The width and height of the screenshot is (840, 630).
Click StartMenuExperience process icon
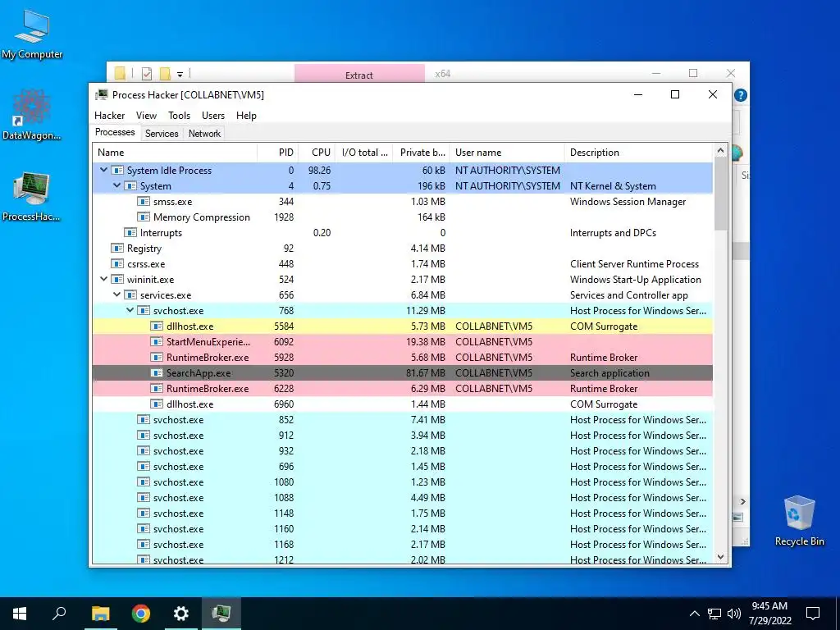point(157,342)
